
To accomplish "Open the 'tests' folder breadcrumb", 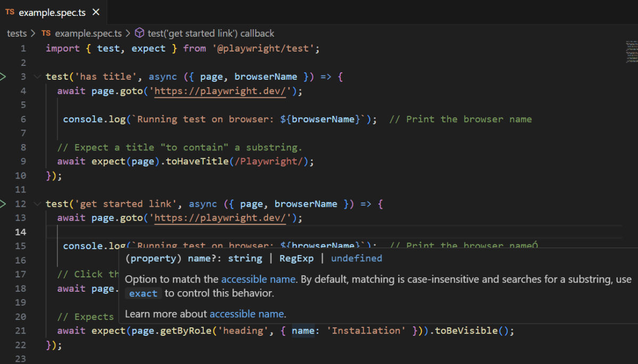I will tap(16, 33).
